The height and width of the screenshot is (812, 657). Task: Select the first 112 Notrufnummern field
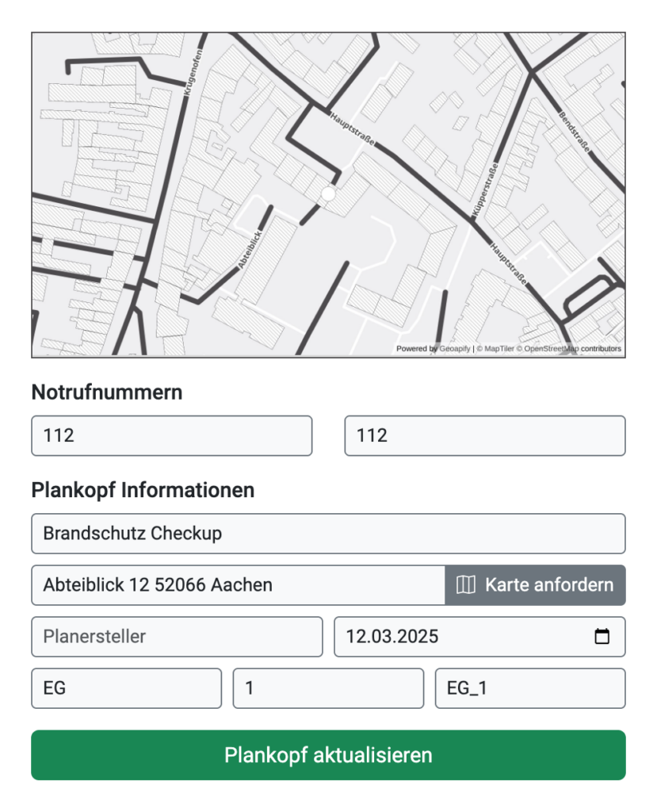pos(170,435)
